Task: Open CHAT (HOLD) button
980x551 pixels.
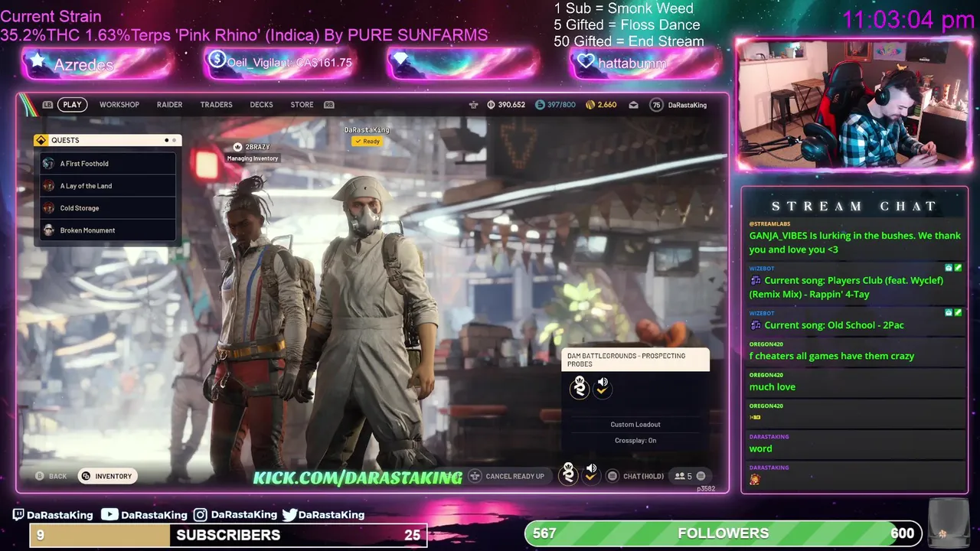Action: pos(635,476)
